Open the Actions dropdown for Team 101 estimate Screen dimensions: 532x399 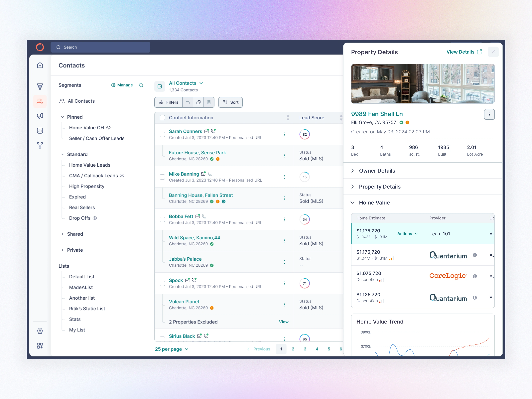(x=407, y=234)
